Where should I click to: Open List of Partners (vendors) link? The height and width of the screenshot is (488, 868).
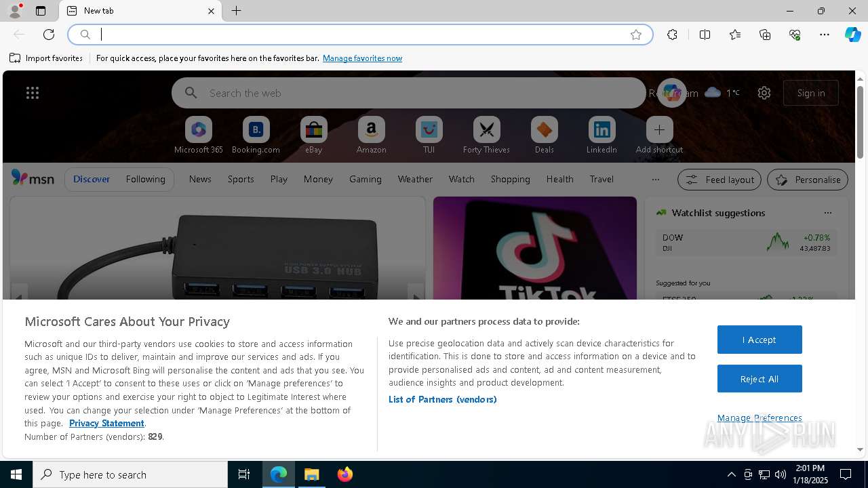(442, 399)
